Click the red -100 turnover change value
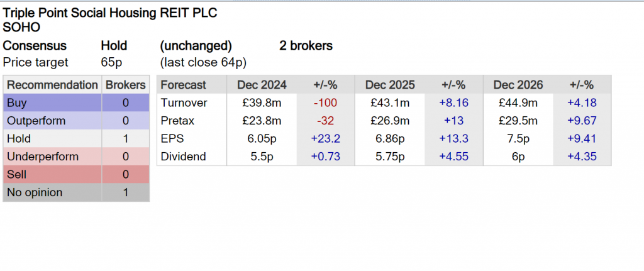 pyautogui.click(x=325, y=102)
